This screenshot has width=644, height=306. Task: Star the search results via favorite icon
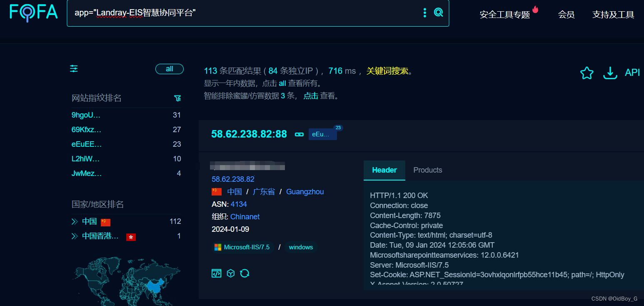pos(587,72)
